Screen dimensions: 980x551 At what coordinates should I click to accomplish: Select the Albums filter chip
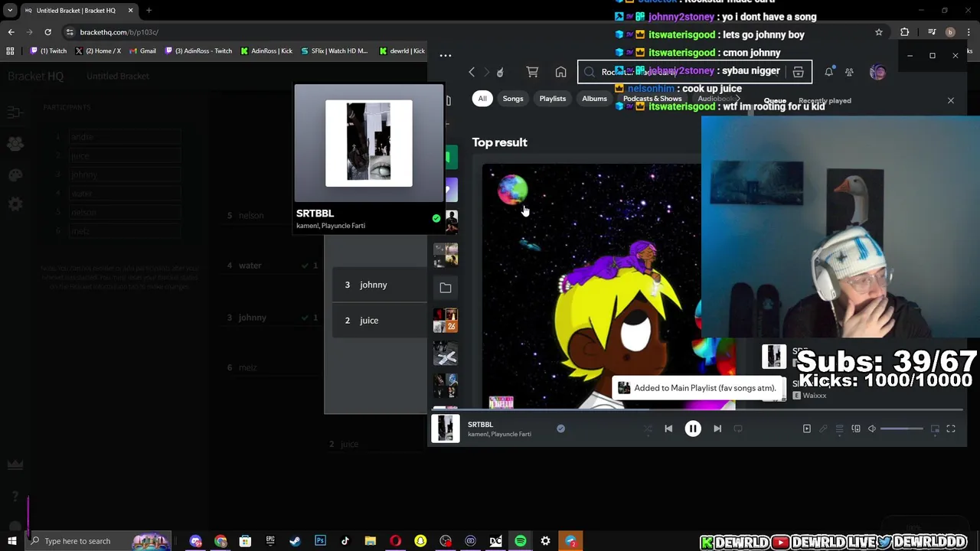[594, 99]
